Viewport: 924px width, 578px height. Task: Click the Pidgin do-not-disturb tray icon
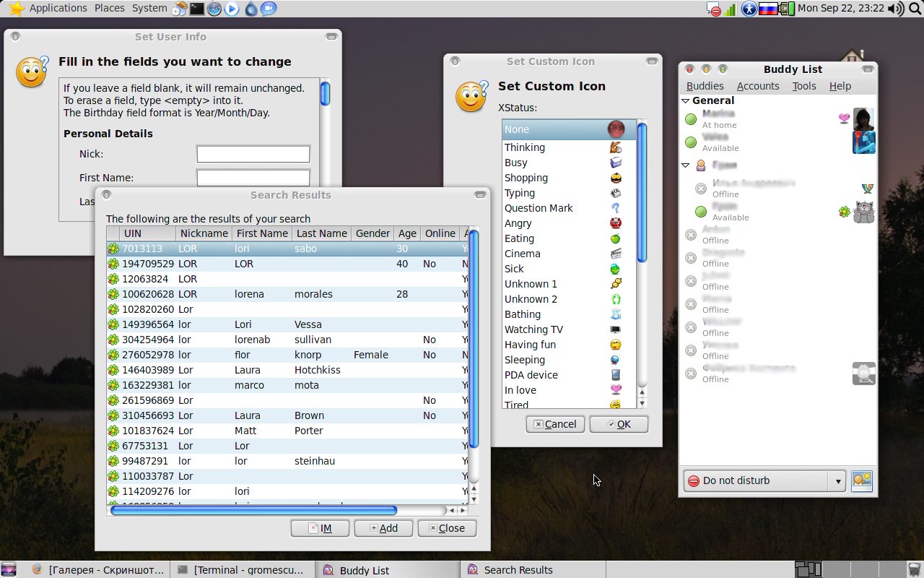[x=714, y=9]
